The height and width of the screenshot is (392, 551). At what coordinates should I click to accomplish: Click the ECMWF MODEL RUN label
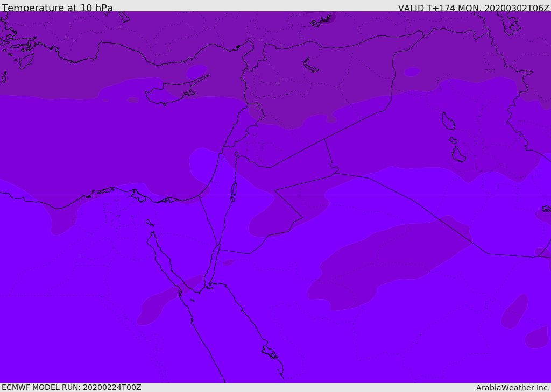click(71, 387)
